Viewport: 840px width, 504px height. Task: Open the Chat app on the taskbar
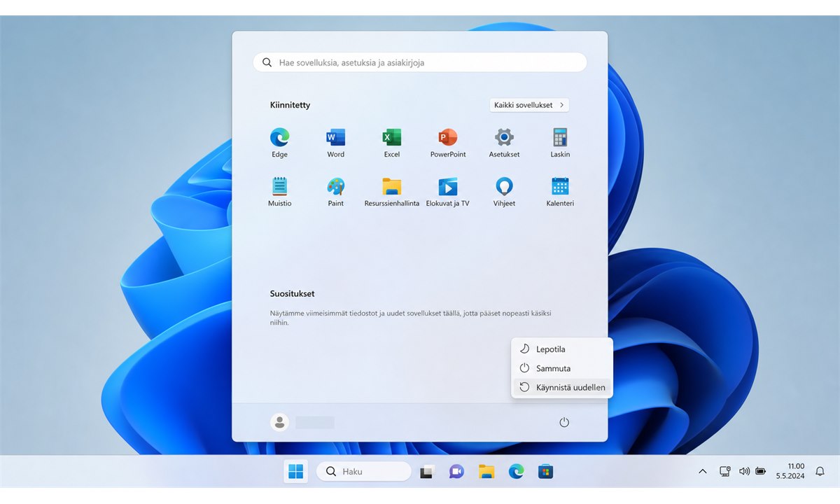pyautogui.click(x=456, y=472)
